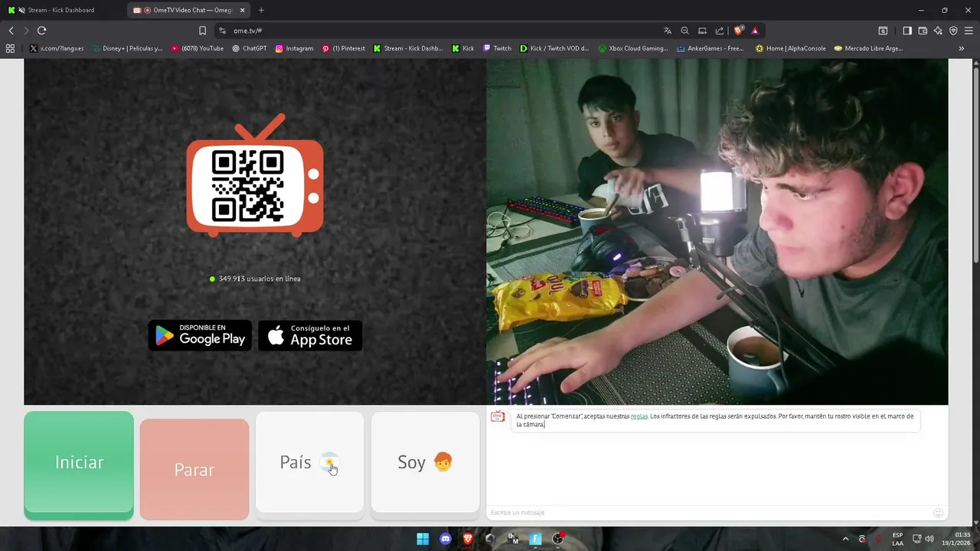This screenshot has height=551, width=980.
Task: Go back to previous page
Action: coord(11,31)
